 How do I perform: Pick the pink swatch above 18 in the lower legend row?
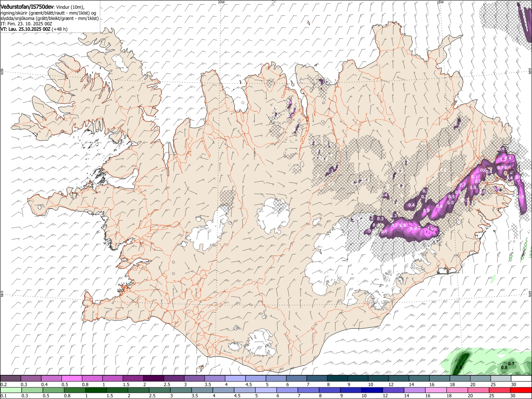[458, 390]
